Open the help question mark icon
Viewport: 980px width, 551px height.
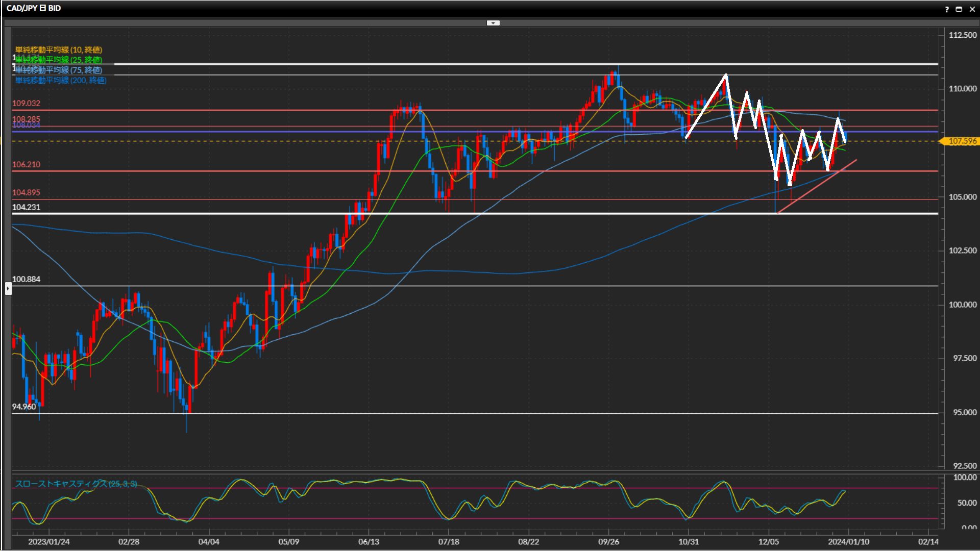click(x=947, y=9)
